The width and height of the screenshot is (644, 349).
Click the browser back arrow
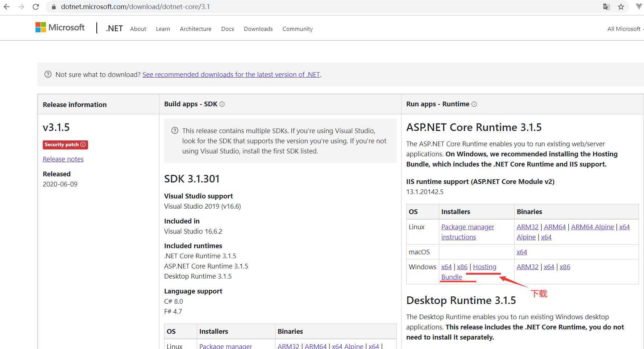click(x=7, y=7)
